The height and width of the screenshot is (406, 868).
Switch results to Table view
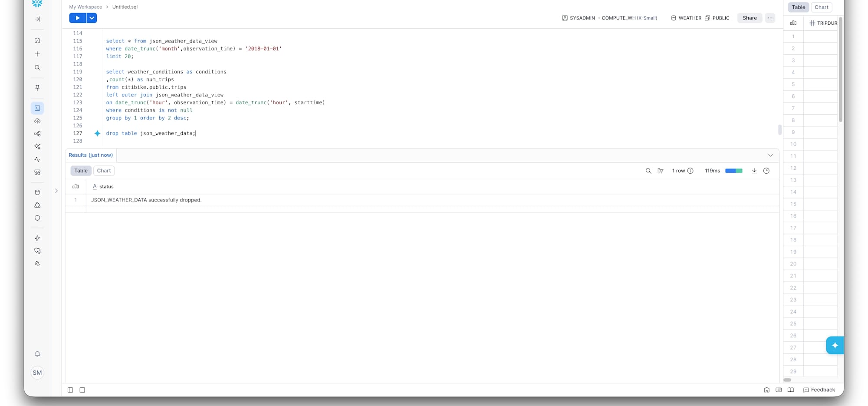coord(81,171)
